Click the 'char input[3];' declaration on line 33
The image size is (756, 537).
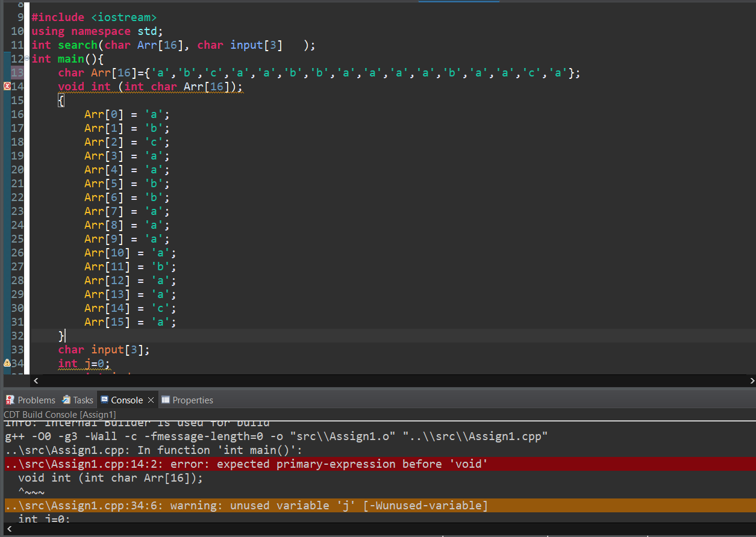coord(104,350)
